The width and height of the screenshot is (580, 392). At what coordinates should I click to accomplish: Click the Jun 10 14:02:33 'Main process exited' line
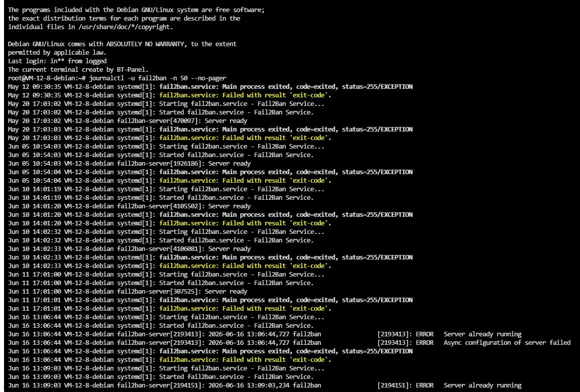pyautogui.click(x=210, y=257)
